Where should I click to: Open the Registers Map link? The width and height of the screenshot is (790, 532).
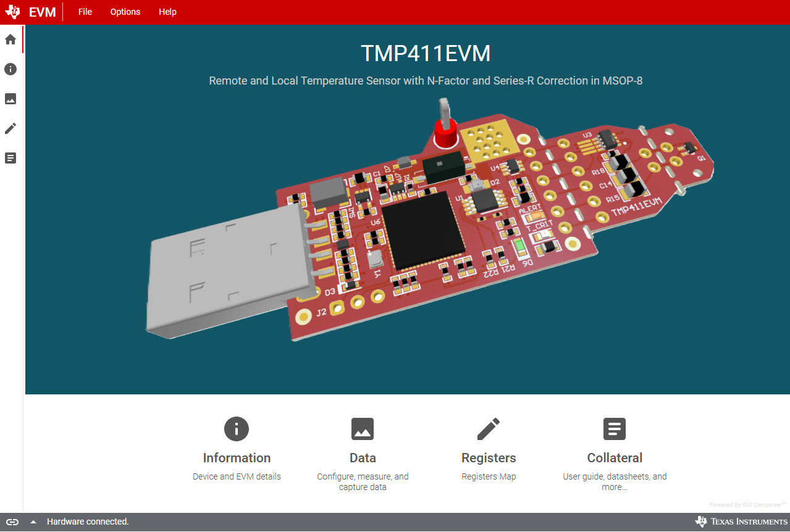point(488,476)
